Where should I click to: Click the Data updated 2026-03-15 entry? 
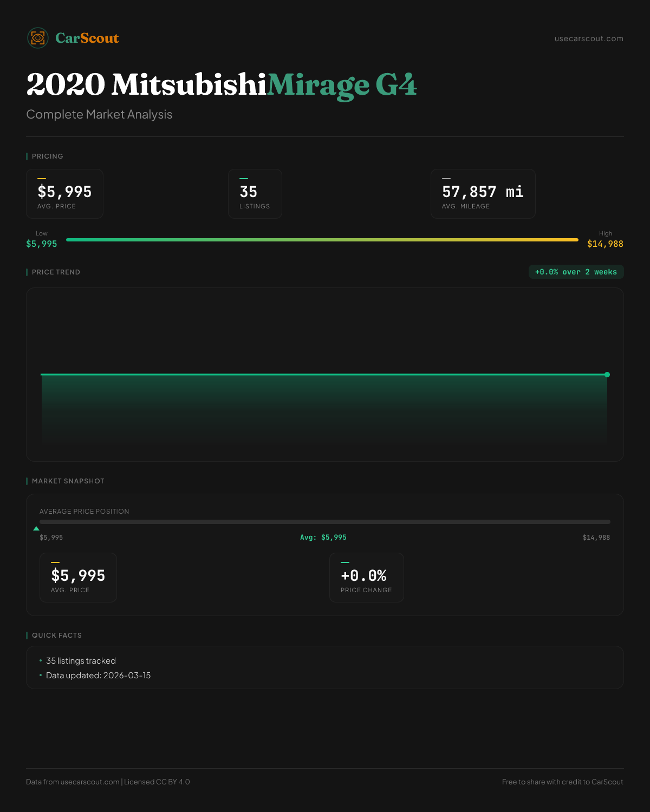point(98,676)
